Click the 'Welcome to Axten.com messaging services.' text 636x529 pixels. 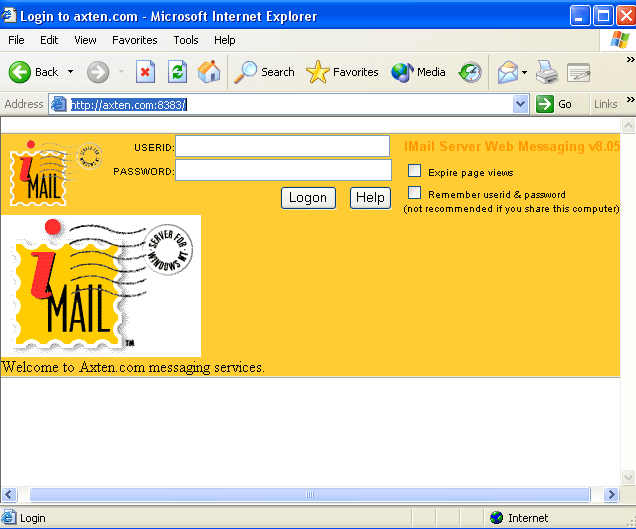point(133,367)
